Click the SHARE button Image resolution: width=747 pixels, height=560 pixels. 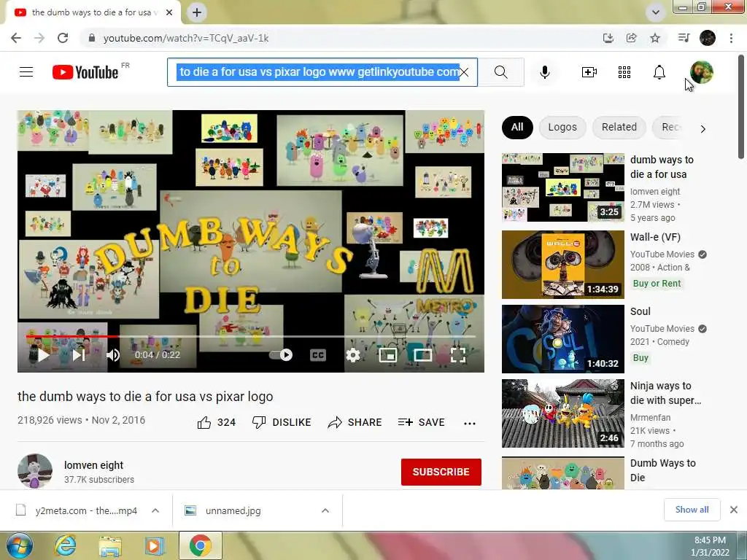[x=355, y=422]
